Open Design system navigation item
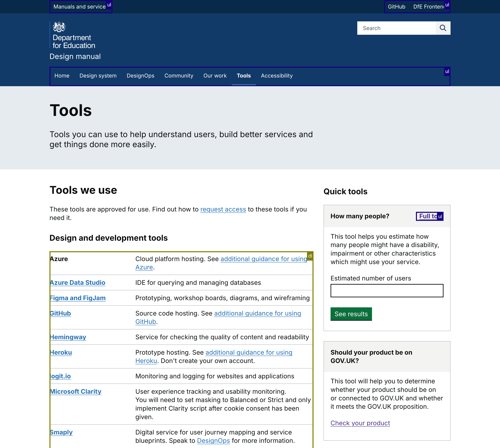The height and width of the screenshot is (448, 500). click(x=98, y=76)
